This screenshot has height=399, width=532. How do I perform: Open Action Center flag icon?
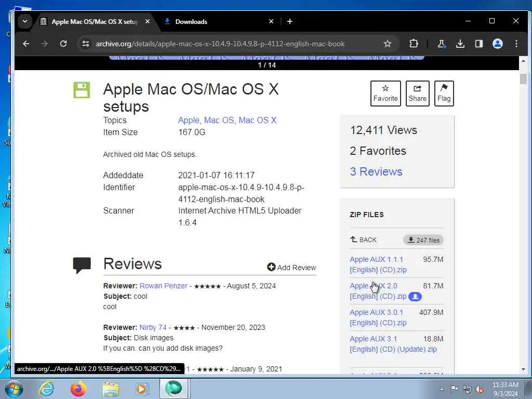pos(454,389)
